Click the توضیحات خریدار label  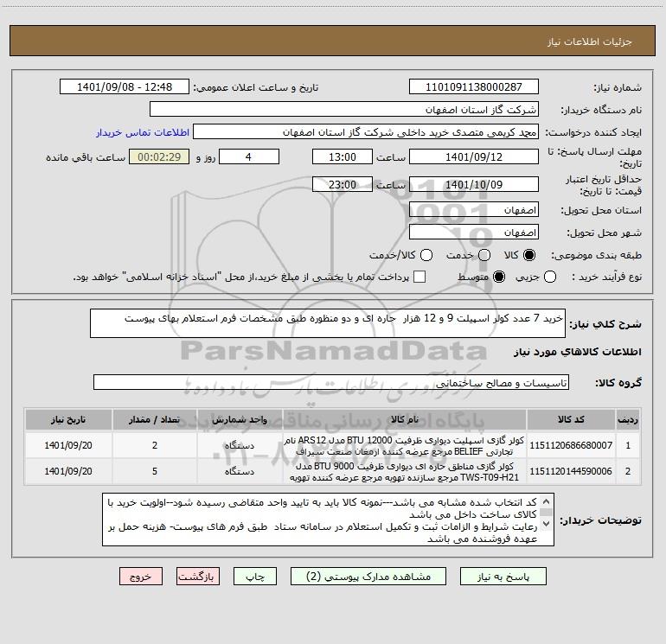600,520
